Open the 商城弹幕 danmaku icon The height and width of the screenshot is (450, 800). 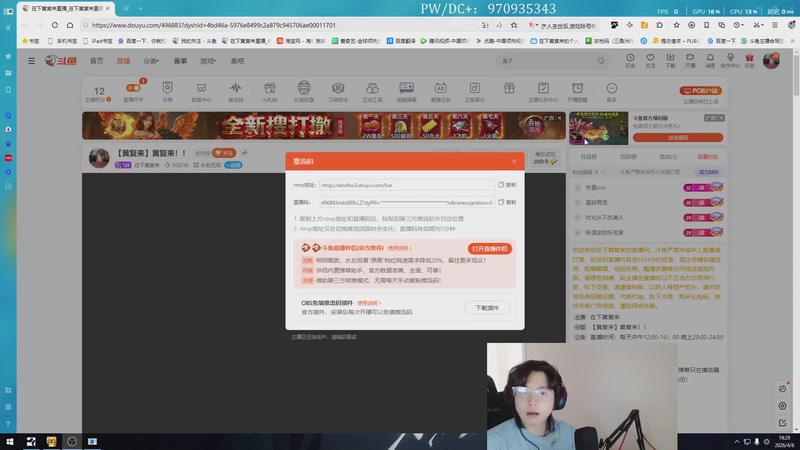coord(407,92)
